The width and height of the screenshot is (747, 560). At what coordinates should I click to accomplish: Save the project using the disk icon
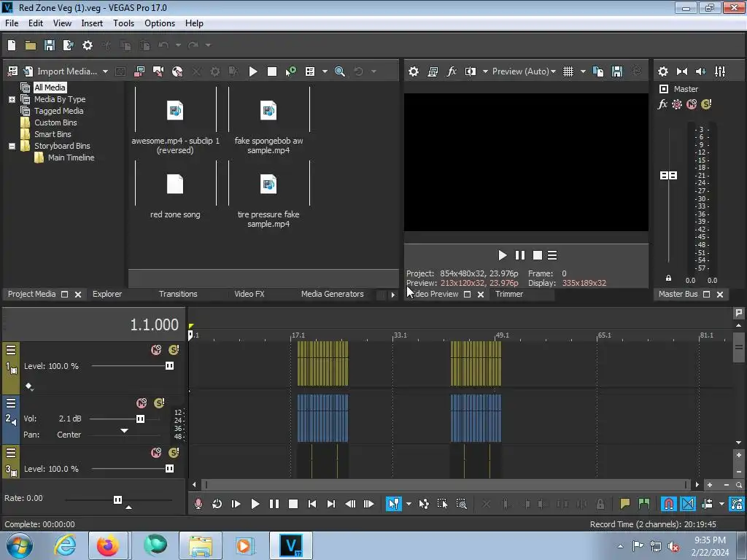(49, 45)
